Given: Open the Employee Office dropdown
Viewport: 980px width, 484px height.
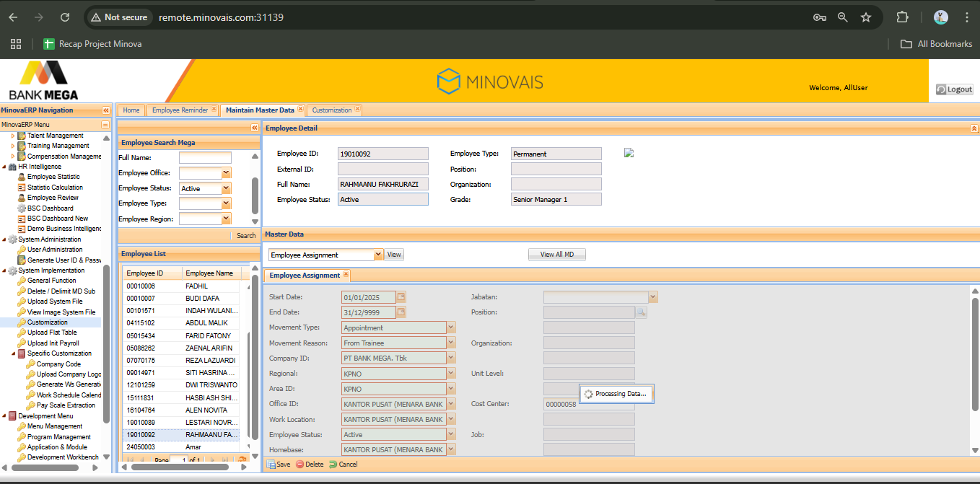Looking at the screenshot, I should [227, 173].
